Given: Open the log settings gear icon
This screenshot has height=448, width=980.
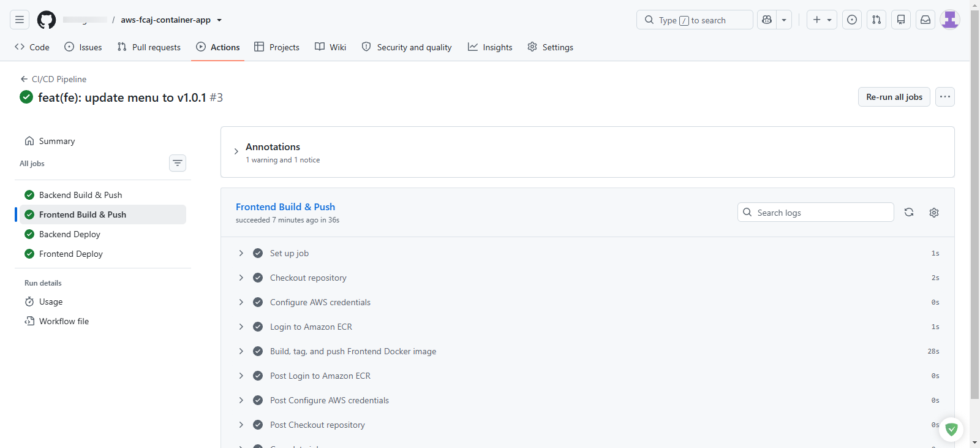Looking at the screenshot, I should point(934,212).
